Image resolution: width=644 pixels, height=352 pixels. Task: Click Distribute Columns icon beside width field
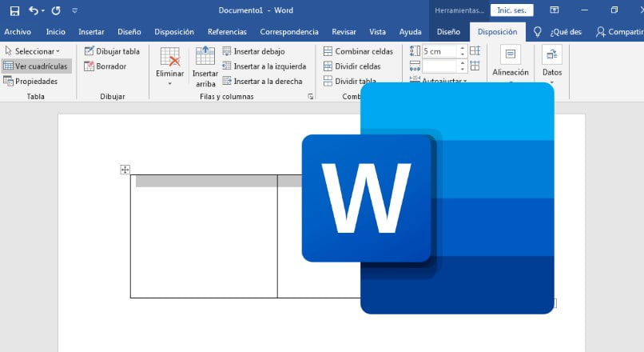pyautogui.click(x=475, y=66)
